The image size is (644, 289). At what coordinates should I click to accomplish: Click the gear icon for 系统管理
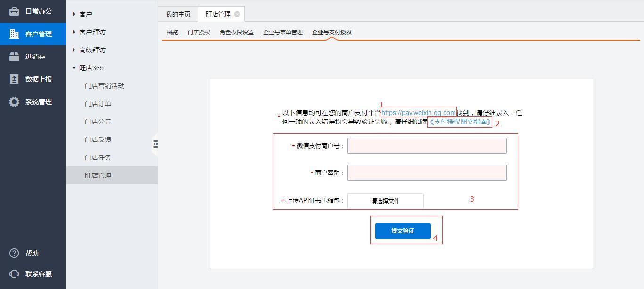[14, 102]
